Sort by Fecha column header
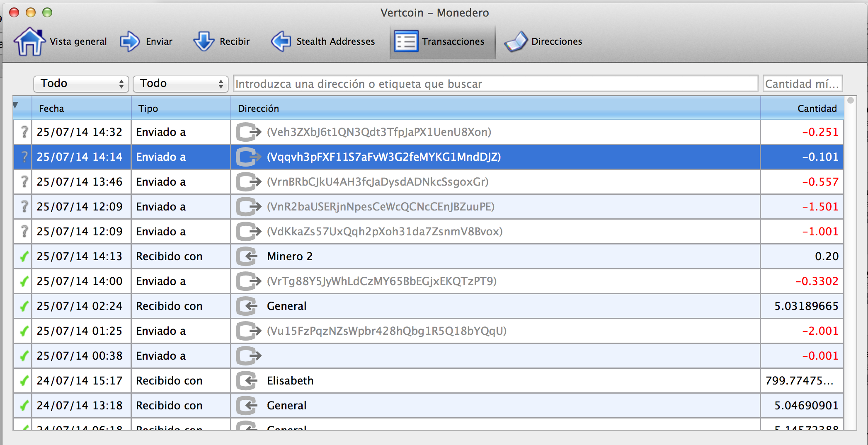 pyautogui.click(x=82, y=109)
